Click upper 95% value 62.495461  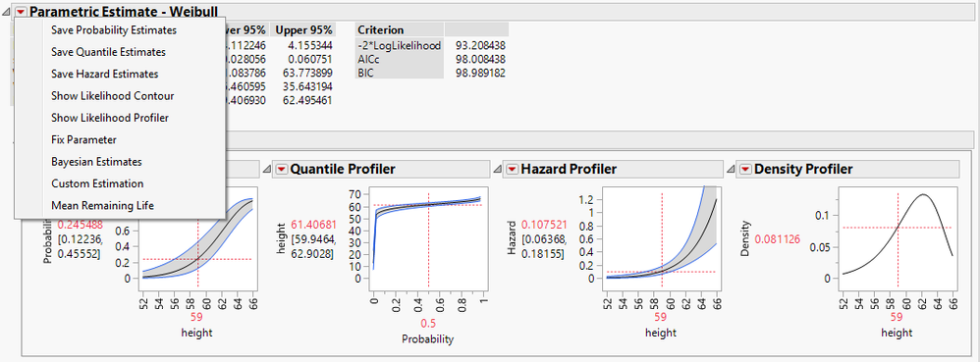pos(307,100)
